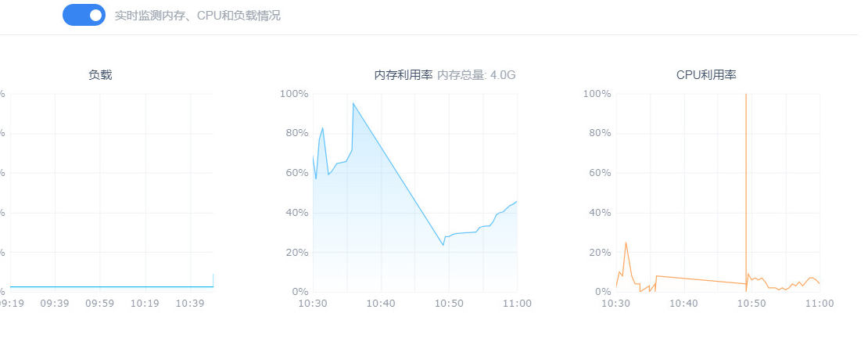
Task: Click the 10:50 axis label under CPU chart
Action: (751, 303)
